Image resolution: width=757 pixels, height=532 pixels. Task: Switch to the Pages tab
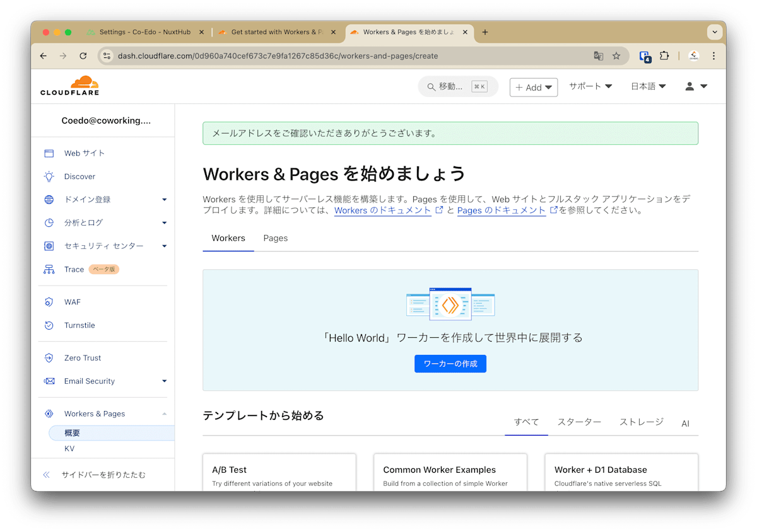tap(276, 238)
